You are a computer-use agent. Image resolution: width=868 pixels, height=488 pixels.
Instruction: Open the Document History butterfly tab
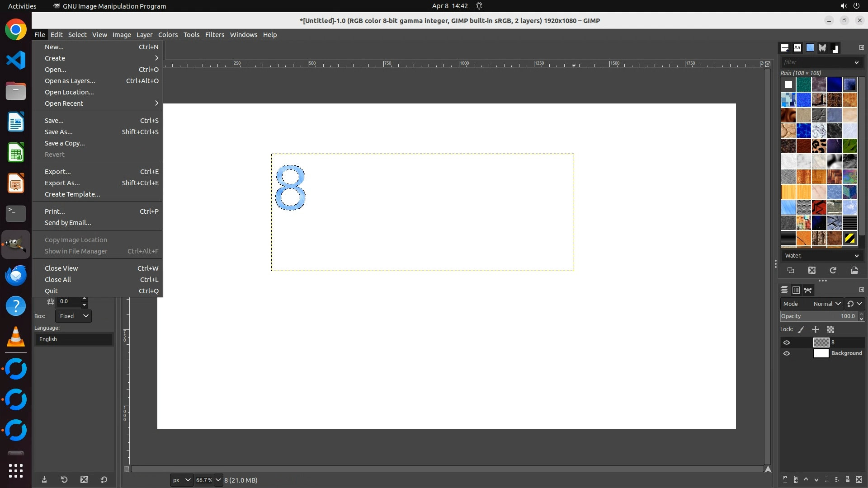click(822, 47)
